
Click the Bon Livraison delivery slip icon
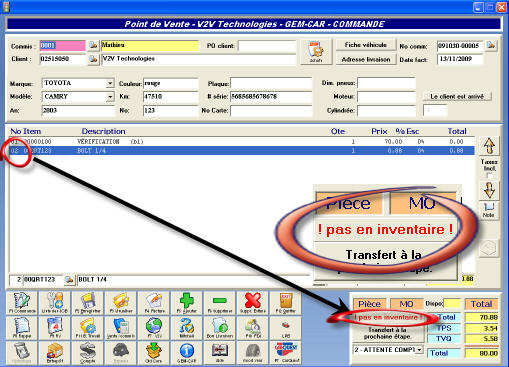pos(220,328)
